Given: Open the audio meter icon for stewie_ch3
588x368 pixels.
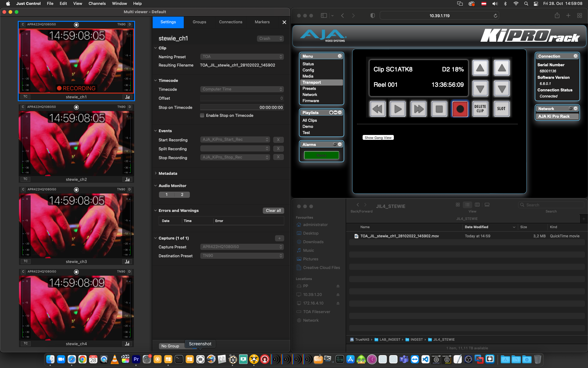Looking at the screenshot, I should (x=127, y=262).
